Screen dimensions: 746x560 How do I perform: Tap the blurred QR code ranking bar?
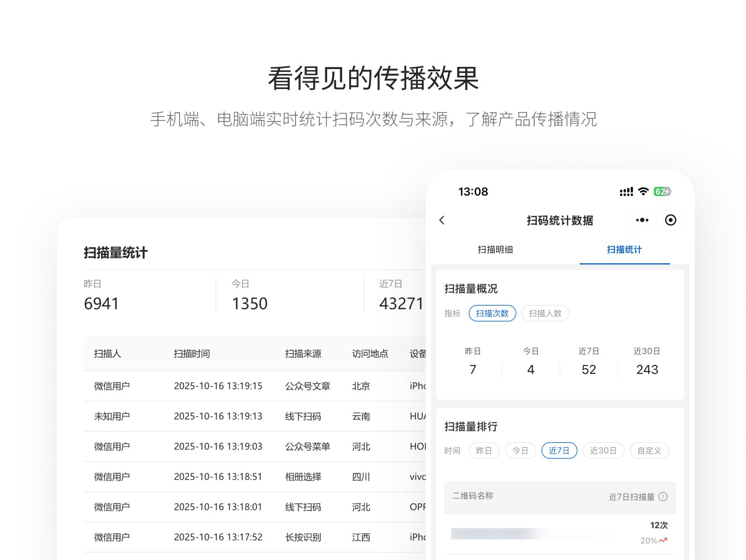point(532,533)
